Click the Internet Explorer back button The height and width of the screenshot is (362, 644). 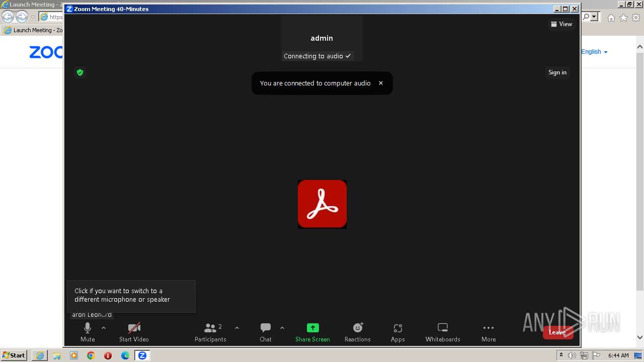(x=8, y=17)
